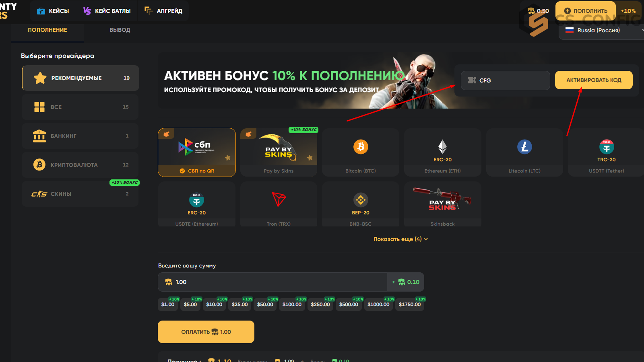This screenshot has width=644, height=362.
Task: Open the Кейс Батлы menu item
Action: tap(107, 11)
